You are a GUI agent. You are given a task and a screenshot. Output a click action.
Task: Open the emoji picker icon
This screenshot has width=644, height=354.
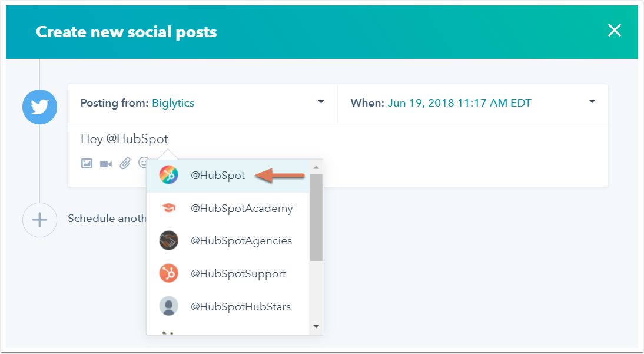(143, 163)
